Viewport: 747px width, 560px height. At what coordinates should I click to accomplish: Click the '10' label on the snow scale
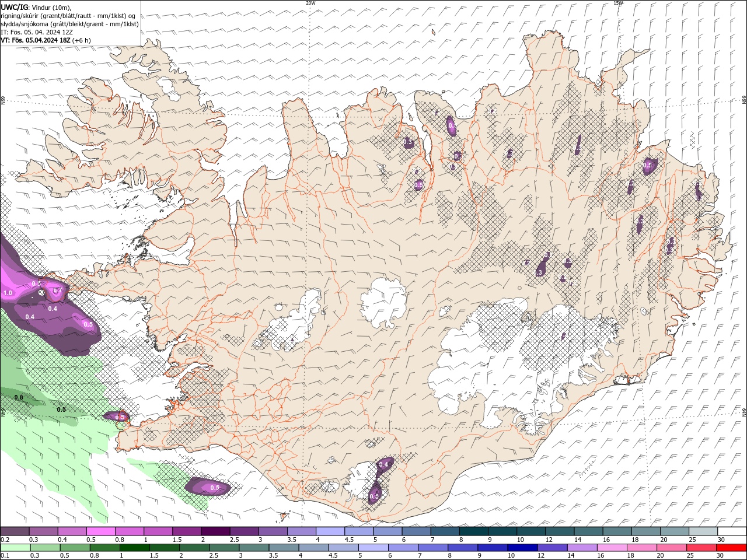click(x=519, y=540)
